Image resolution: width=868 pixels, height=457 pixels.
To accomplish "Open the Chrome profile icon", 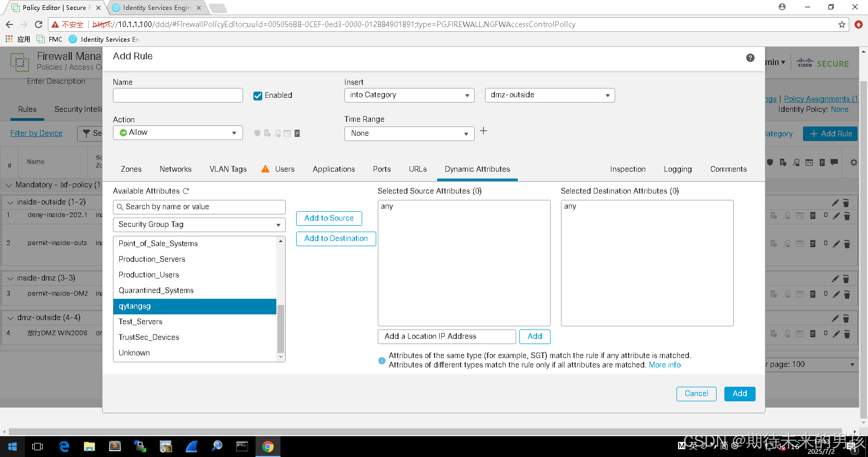I will 782,7.
